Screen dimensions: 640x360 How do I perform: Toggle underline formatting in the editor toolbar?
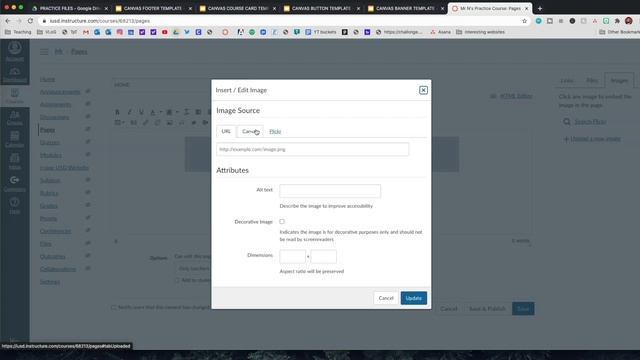(x=141, y=112)
